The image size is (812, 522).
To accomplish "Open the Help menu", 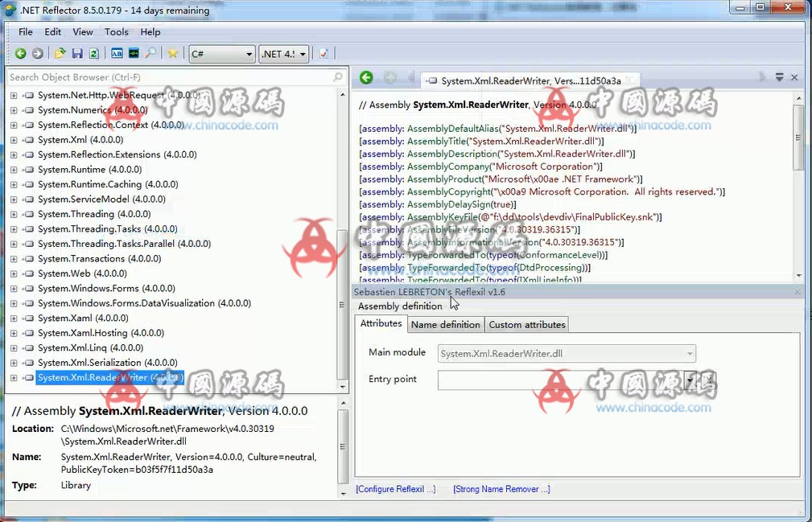I will (x=150, y=32).
